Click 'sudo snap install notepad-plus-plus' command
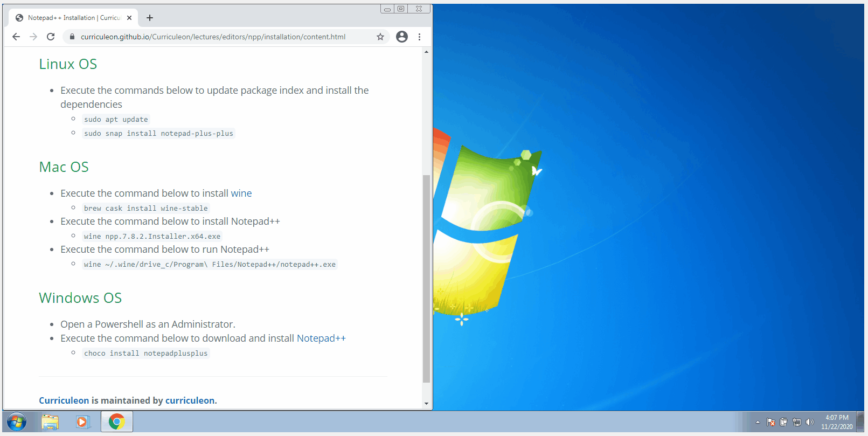 pos(158,134)
